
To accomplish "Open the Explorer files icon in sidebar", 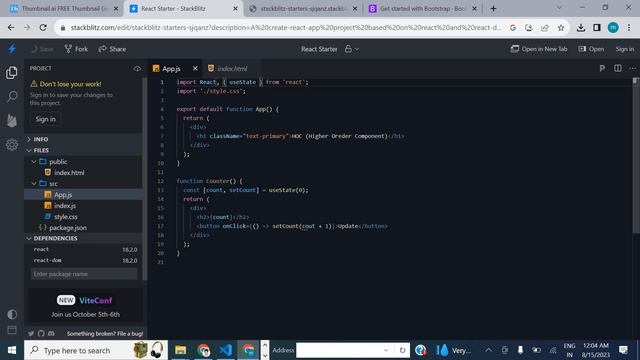I will pyautogui.click(x=12, y=73).
